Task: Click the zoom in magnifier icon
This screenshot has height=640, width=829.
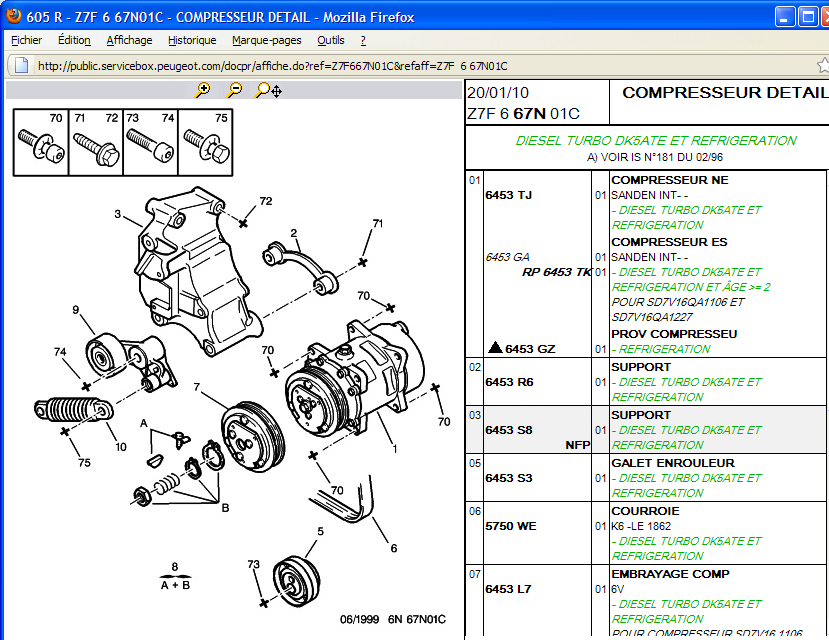Action: [x=203, y=90]
